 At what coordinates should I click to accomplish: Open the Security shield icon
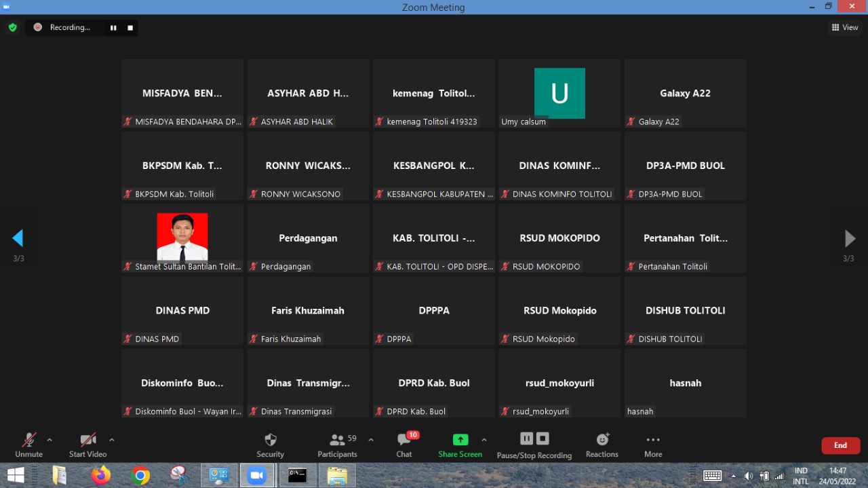click(x=270, y=440)
